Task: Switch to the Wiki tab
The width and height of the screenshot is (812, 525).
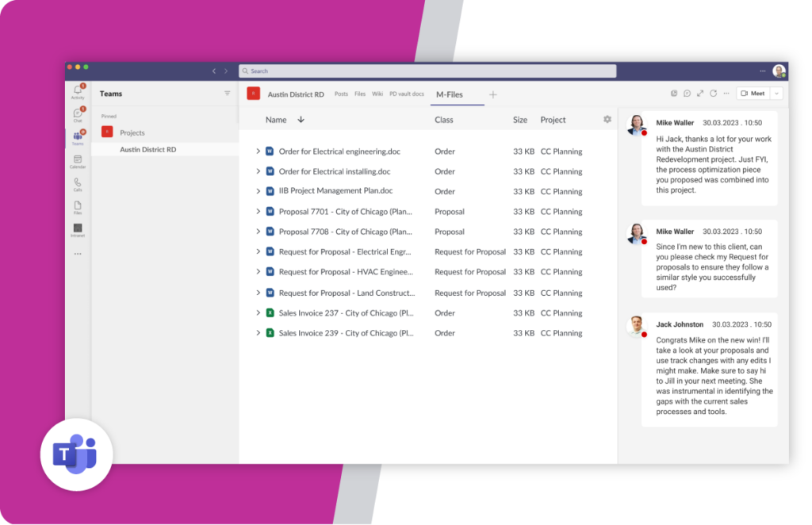Action: [377, 94]
